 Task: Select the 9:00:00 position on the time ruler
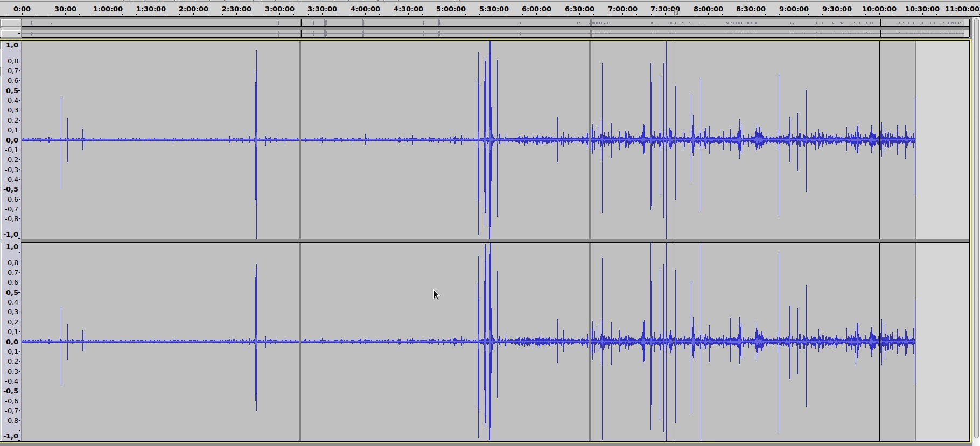794,9
